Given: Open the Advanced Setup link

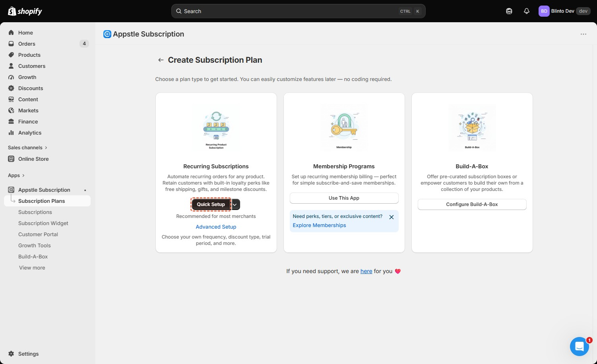Looking at the screenshot, I should coord(216,227).
